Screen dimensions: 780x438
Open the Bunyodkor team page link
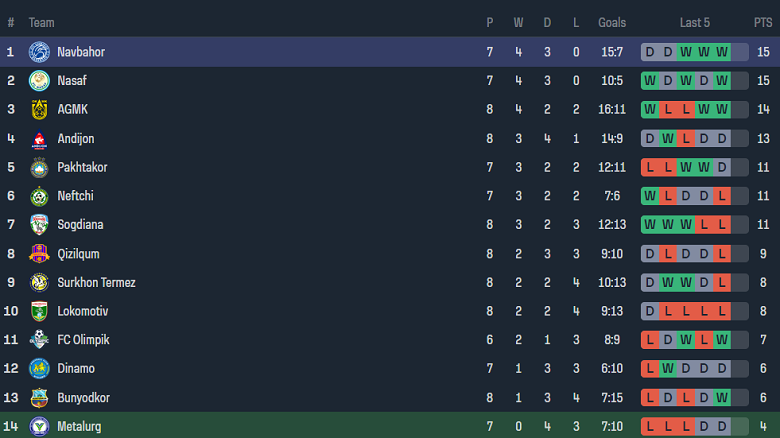[84, 398]
